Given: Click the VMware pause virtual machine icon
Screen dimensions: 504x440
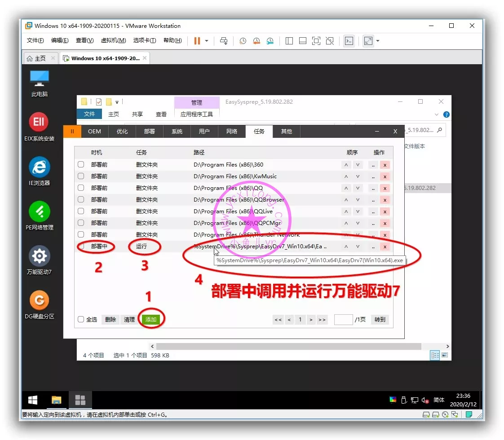Looking at the screenshot, I should tap(197, 41).
